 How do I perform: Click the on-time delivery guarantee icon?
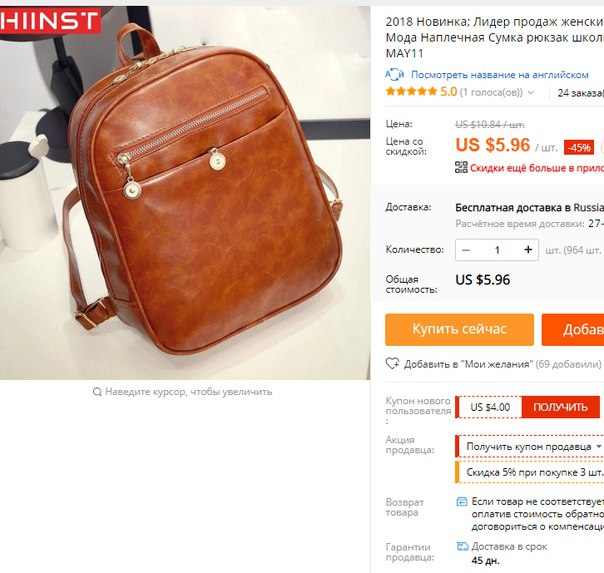click(x=462, y=546)
